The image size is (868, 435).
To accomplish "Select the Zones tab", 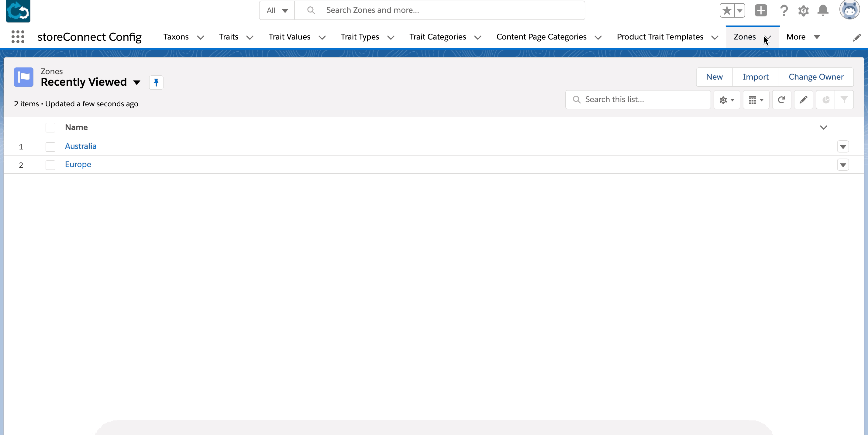I will [745, 37].
